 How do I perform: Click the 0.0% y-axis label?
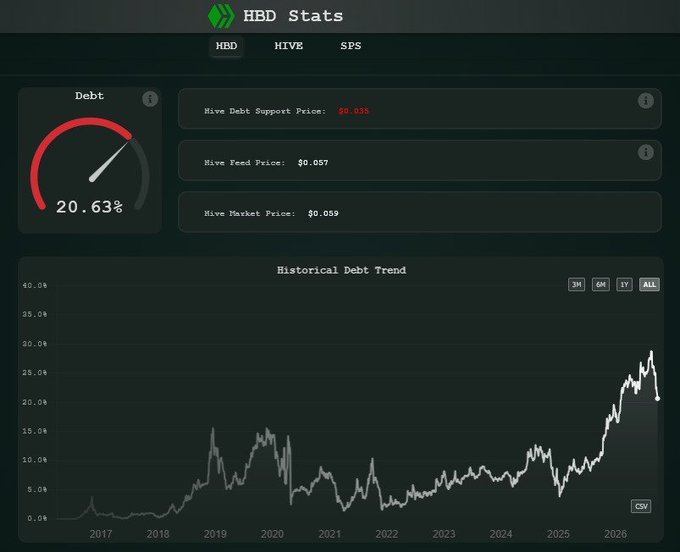(37, 518)
